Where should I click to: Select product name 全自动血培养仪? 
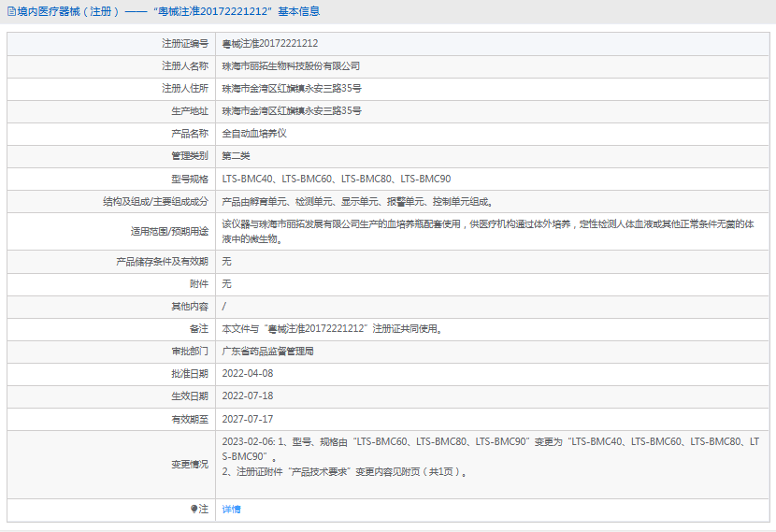[x=254, y=134]
